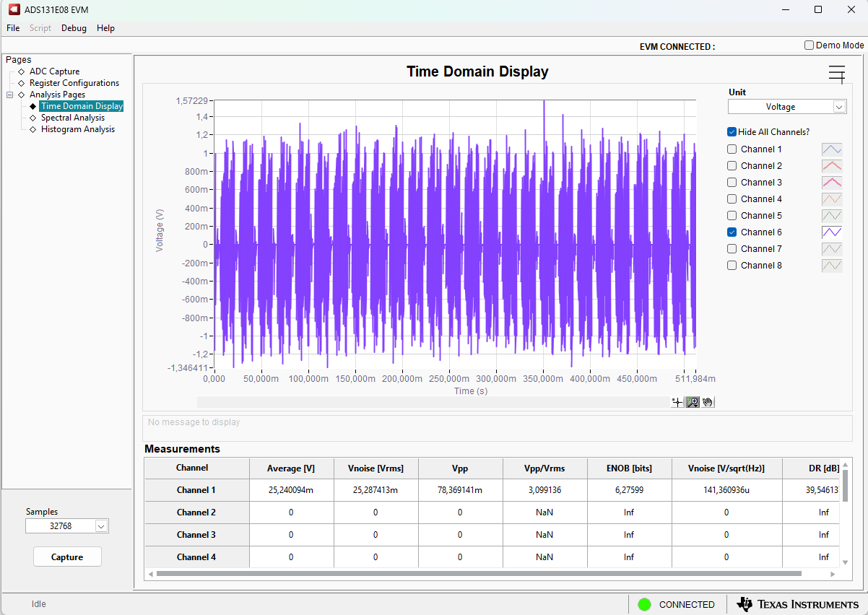
Task: Click the Capture button
Action: [x=67, y=557]
